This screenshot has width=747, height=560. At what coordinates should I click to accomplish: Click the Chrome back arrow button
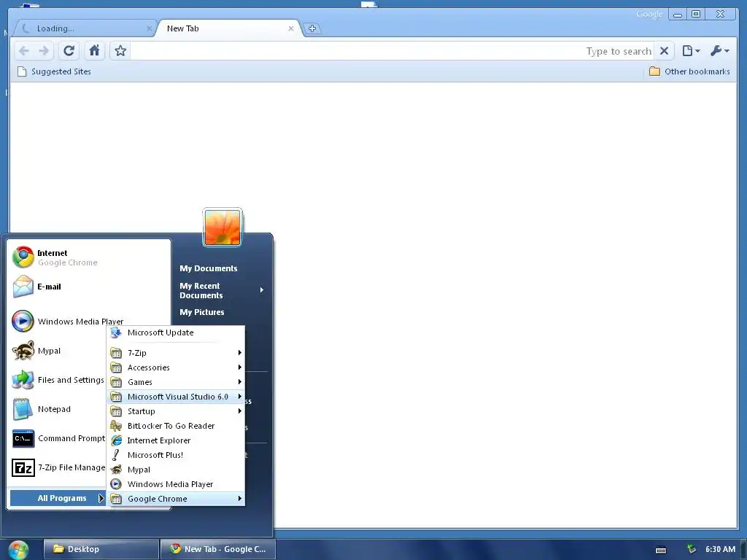point(24,50)
